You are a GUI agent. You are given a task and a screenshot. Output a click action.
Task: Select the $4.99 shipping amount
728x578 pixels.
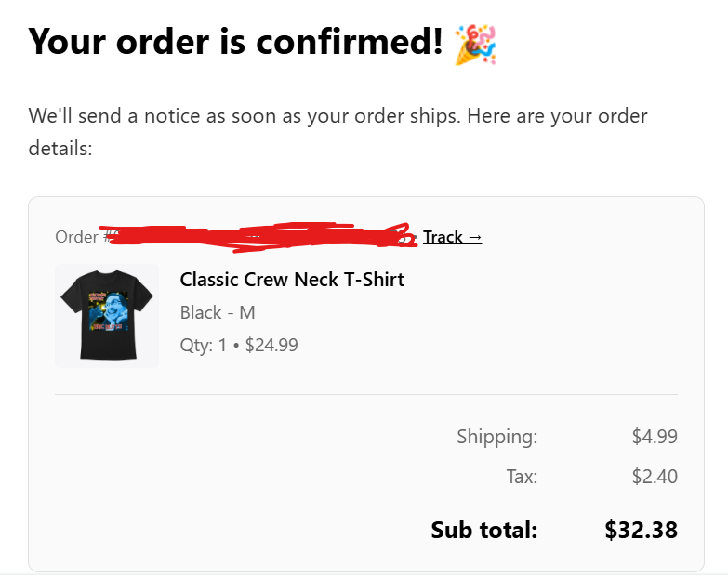coord(654,437)
